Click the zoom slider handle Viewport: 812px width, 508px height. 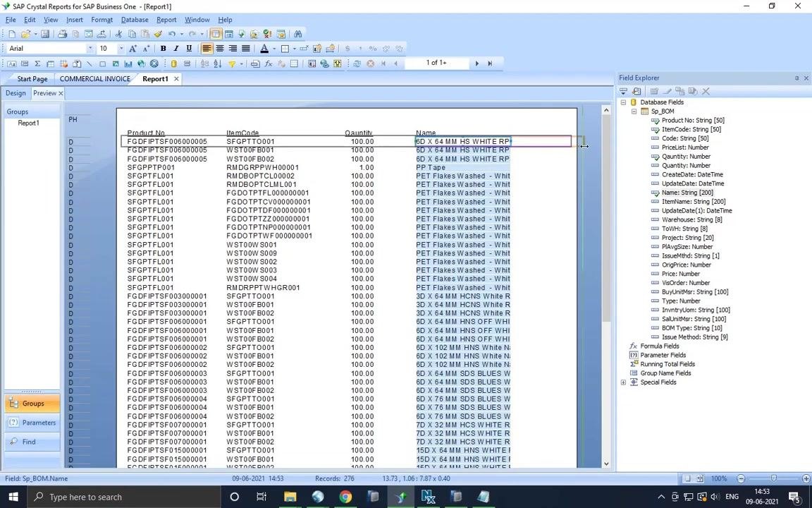point(774,478)
